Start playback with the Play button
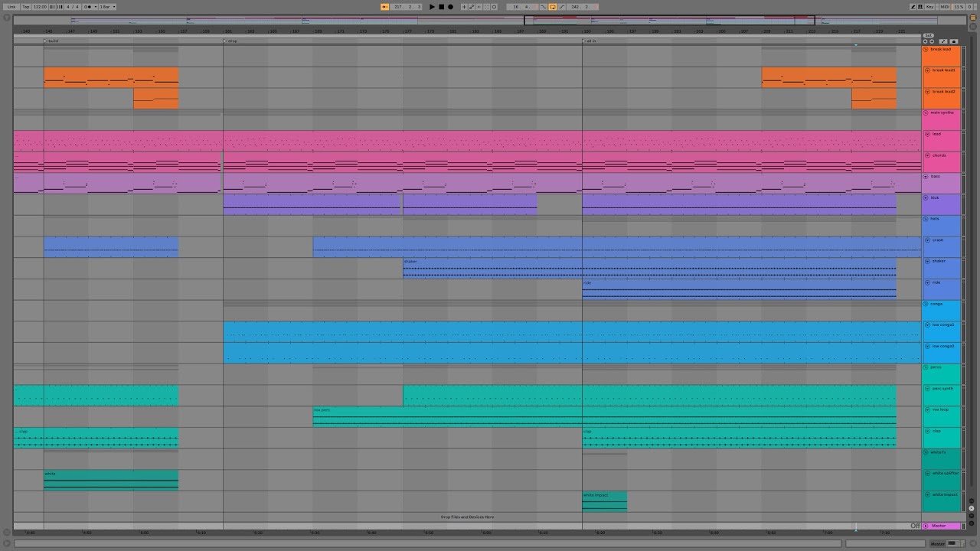 [x=432, y=7]
